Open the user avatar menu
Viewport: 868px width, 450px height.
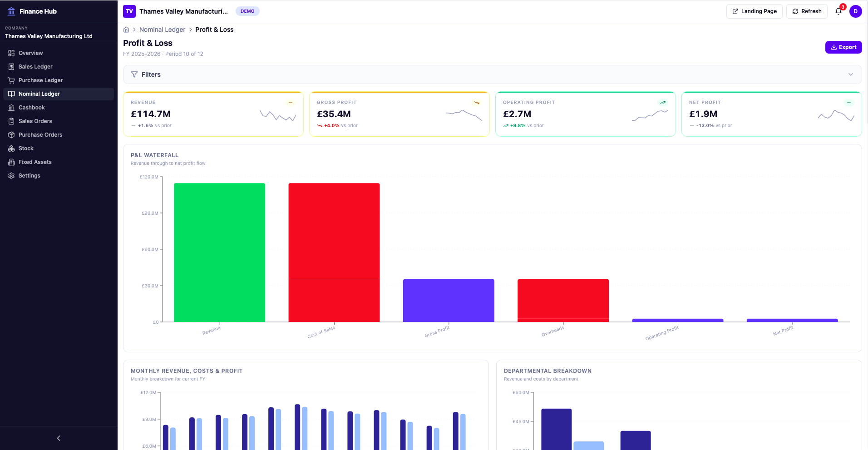(x=856, y=11)
